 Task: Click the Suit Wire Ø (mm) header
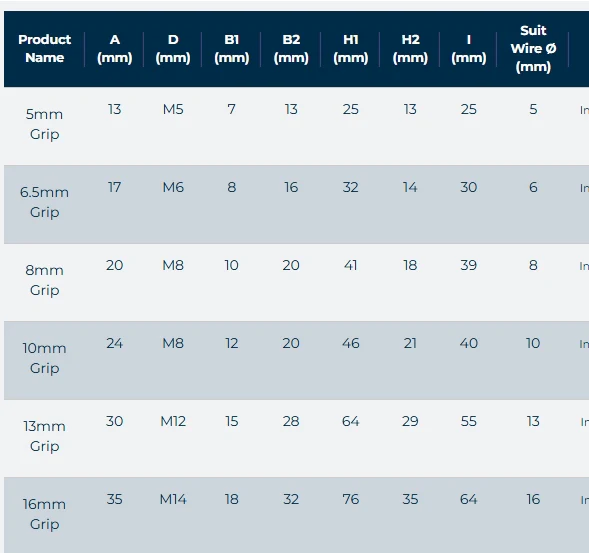[x=533, y=49]
